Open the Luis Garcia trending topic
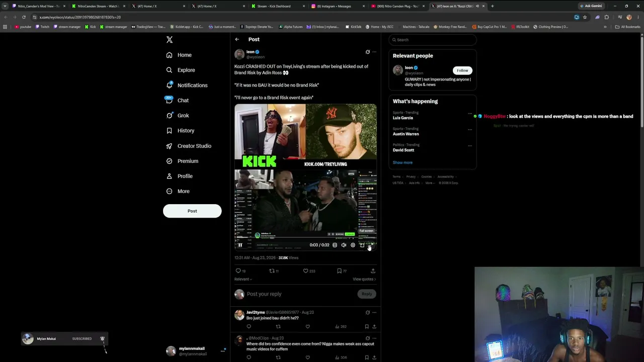This screenshot has width=644, height=362. click(432, 115)
